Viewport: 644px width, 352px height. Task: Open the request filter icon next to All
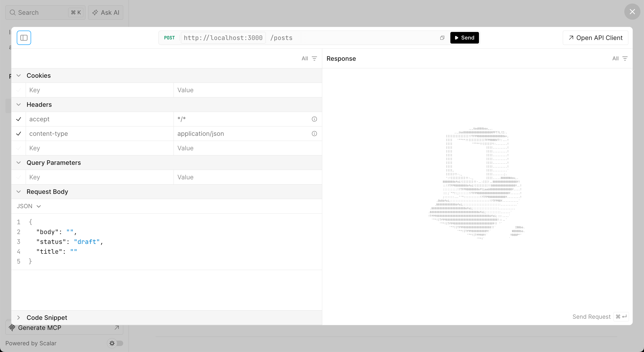coord(314,59)
